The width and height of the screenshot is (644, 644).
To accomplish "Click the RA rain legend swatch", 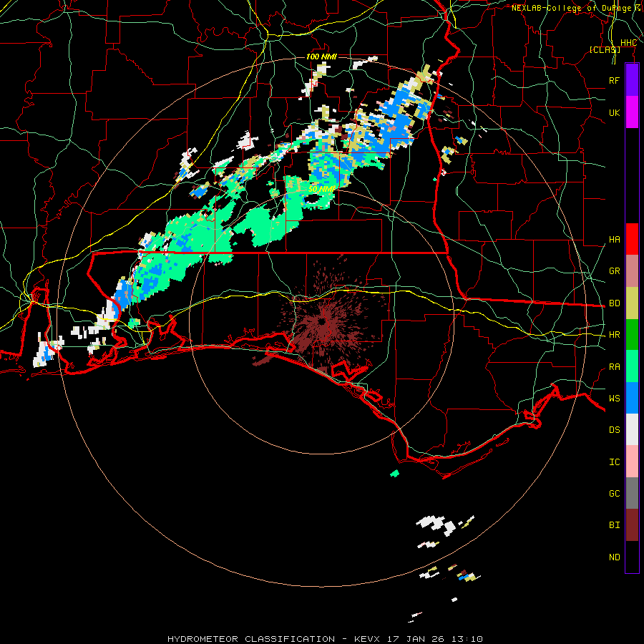I will click(632, 366).
